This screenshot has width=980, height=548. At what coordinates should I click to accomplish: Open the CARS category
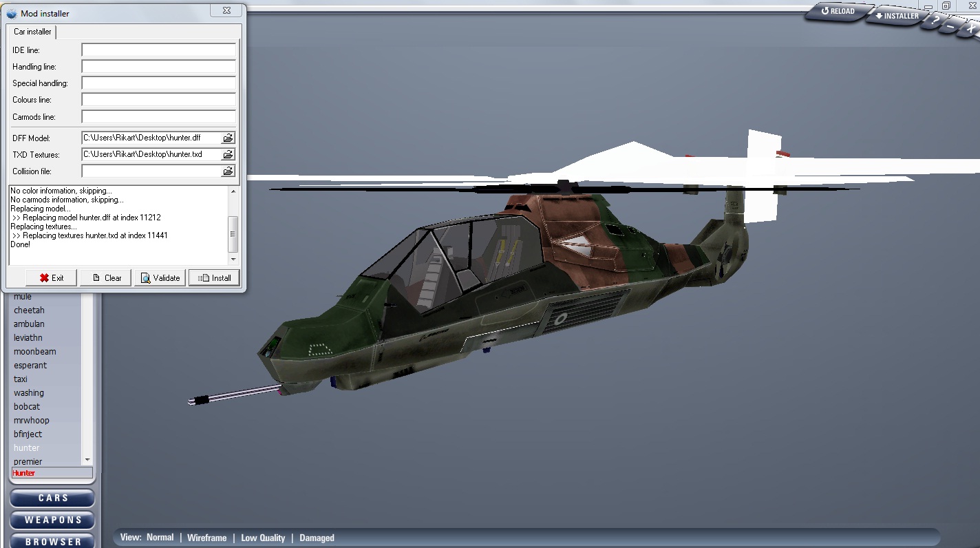[52, 498]
